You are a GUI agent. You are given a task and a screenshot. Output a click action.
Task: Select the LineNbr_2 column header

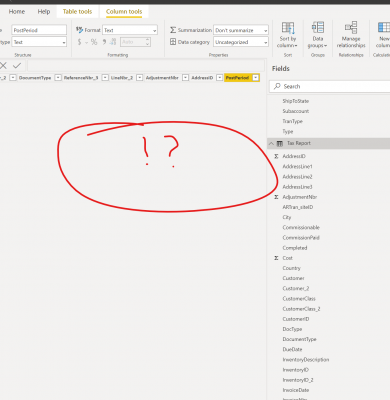(x=122, y=78)
